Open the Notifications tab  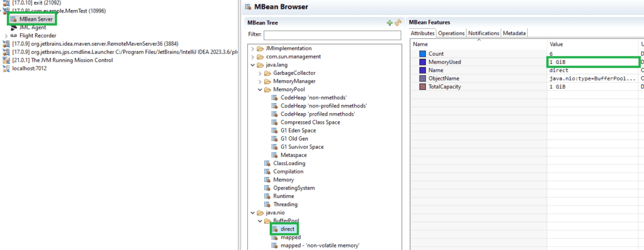[484, 33]
